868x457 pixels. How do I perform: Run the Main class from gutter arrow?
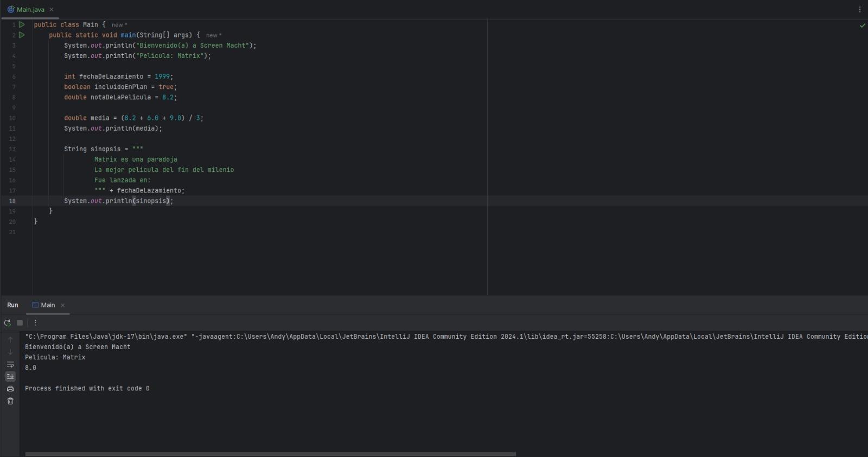tap(22, 24)
